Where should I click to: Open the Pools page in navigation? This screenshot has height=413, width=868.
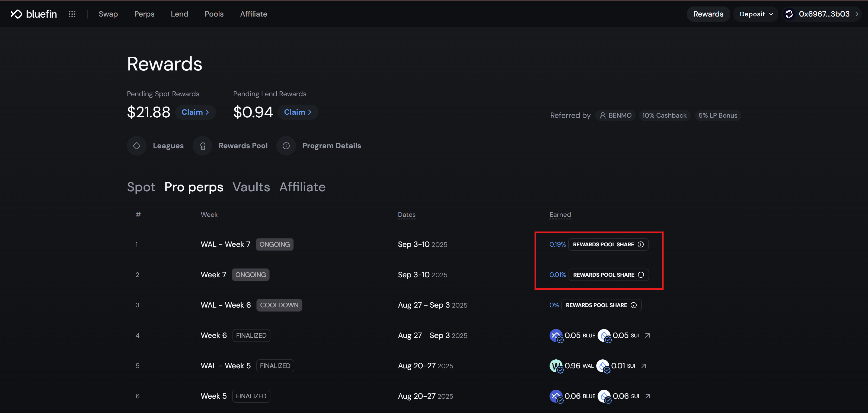click(214, 14)
